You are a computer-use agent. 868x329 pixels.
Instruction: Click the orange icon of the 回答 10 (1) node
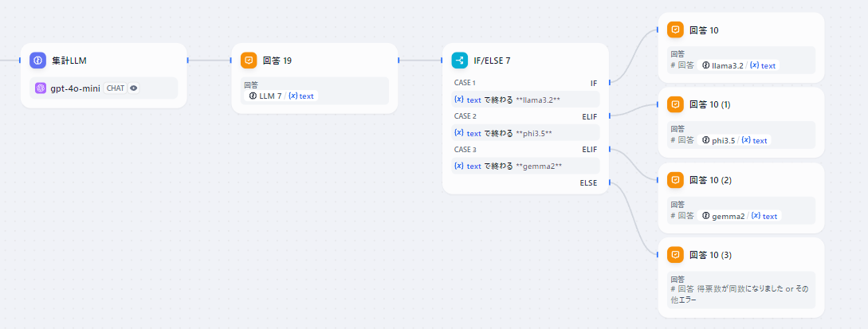coord(675,104)
